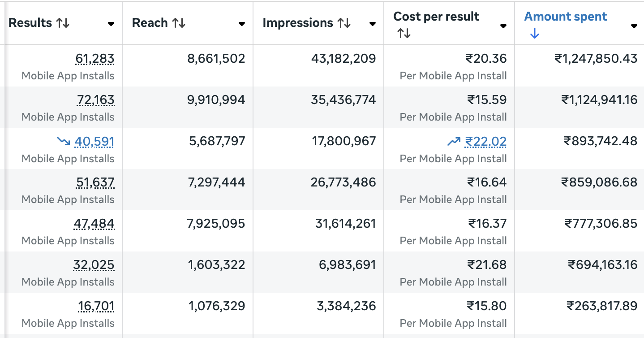Select impressions cell 3,384,236
Screen dimensions: 644x338
coord(347,306)
